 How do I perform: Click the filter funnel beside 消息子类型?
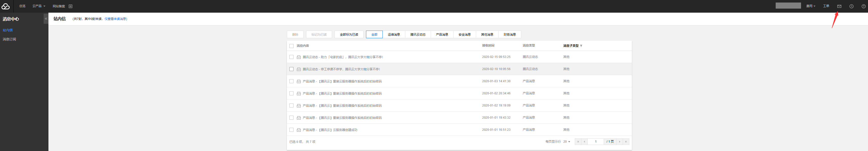click(x=581, y=46)
